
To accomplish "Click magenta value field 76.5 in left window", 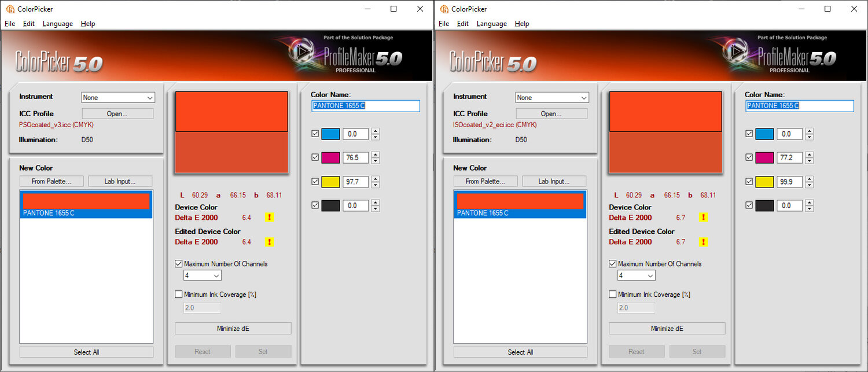I will pos(356,157).
